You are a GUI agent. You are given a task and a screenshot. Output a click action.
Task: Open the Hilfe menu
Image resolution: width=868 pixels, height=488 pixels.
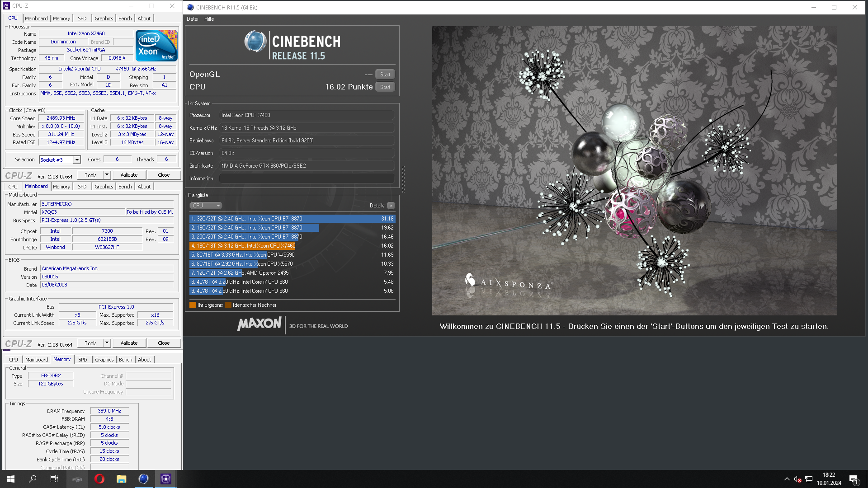tap(209, 19)
